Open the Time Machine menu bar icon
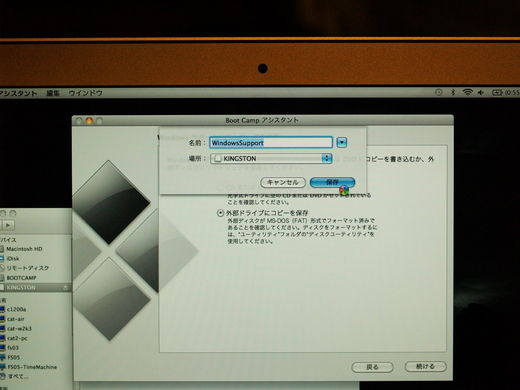Viewport: 520px width, 390px height. pyautogui.click(x=439, y=92)
